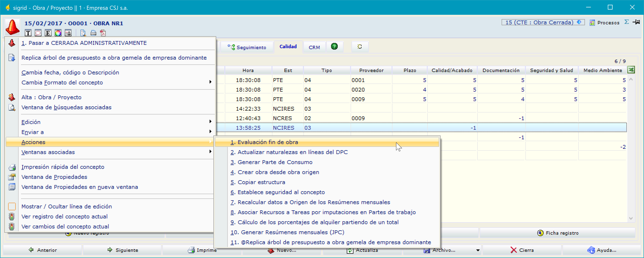The height and width of the screenshot is (258, 644).
Task: Select Copiar estructura action
Action: (327, 182)
